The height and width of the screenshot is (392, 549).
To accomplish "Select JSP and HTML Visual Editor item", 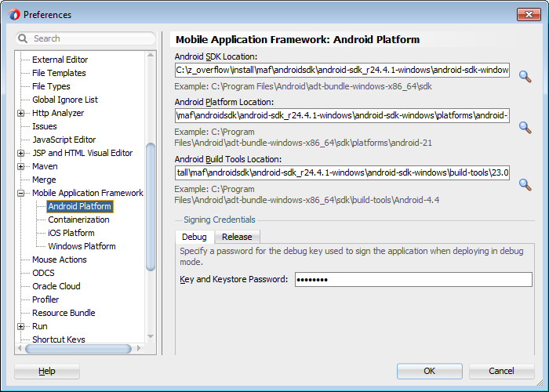I will click(x=82, y=153).
